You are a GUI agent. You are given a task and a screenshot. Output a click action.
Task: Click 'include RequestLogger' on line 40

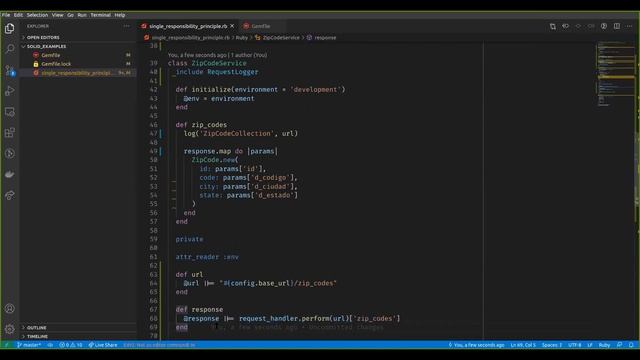[217, 72]
